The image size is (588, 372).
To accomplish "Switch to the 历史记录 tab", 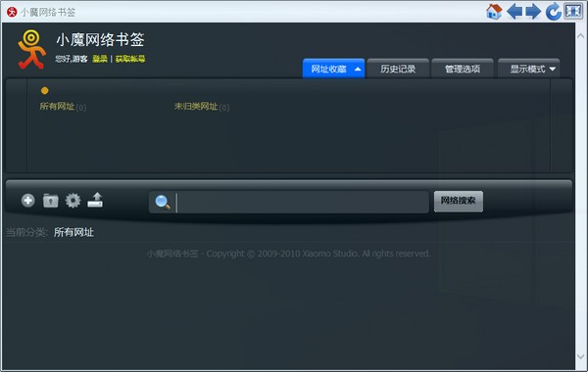I will (398, 69).
